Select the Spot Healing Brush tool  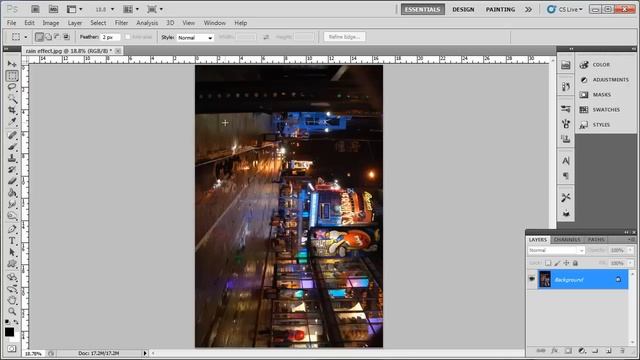(x=12, y=135)
